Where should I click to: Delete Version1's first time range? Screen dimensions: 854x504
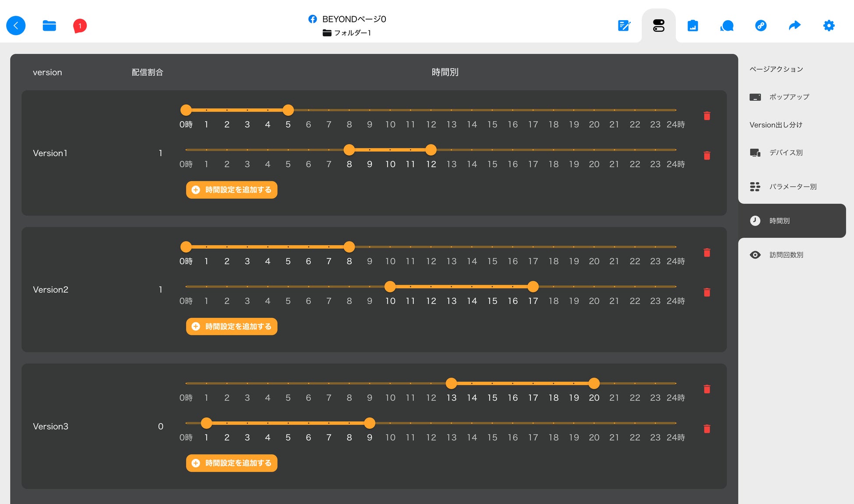click(x=707, y=116)
